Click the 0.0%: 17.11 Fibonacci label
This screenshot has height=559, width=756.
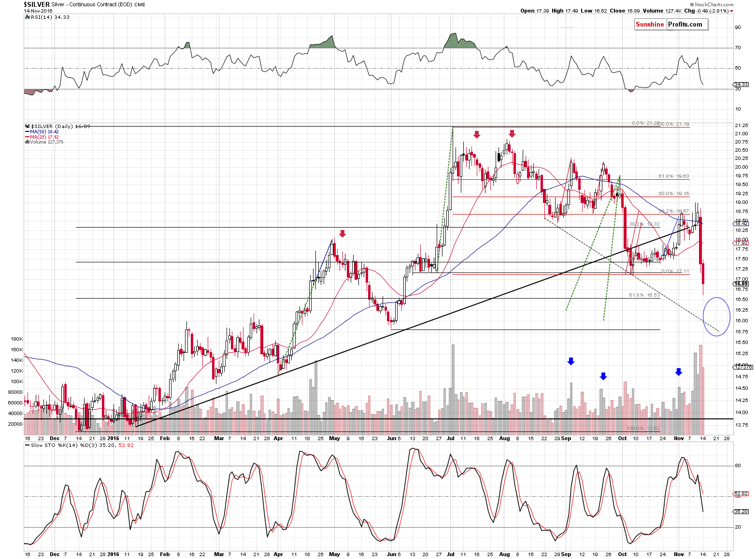[x=675, y=272]
